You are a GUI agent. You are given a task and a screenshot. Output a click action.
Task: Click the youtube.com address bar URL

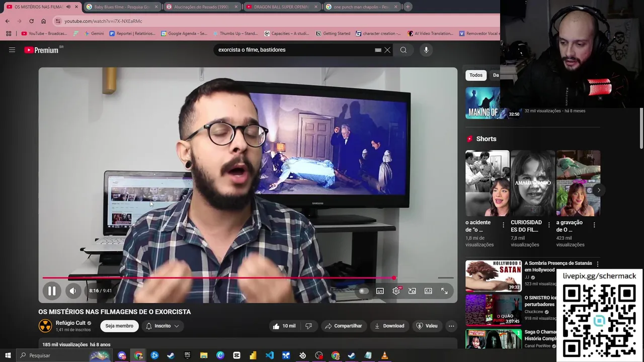click(x=103, y=21)
